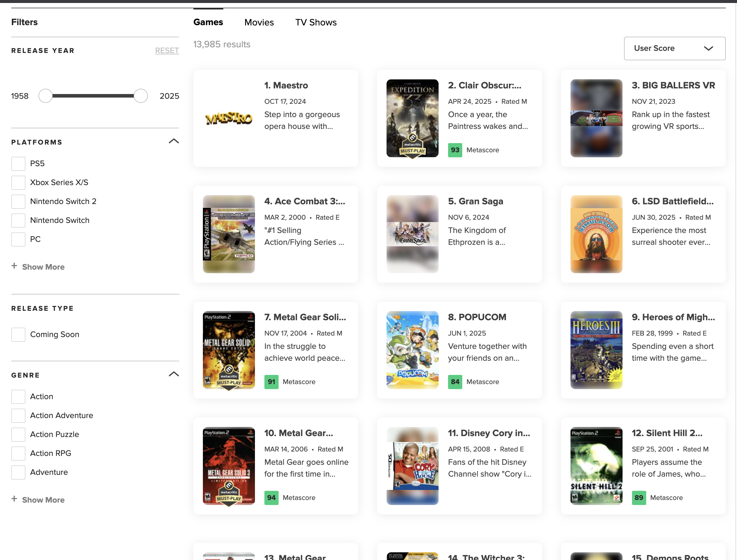Open Metal Gear Solid 3 Snake Eater cover
737x560 pixels.
click(x=229, y=350)
